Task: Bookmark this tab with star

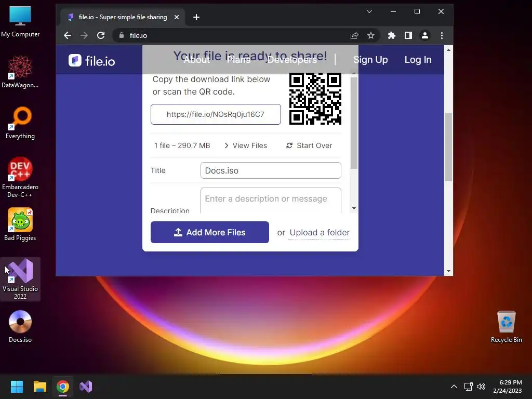Action: click(x=371, y=35)
